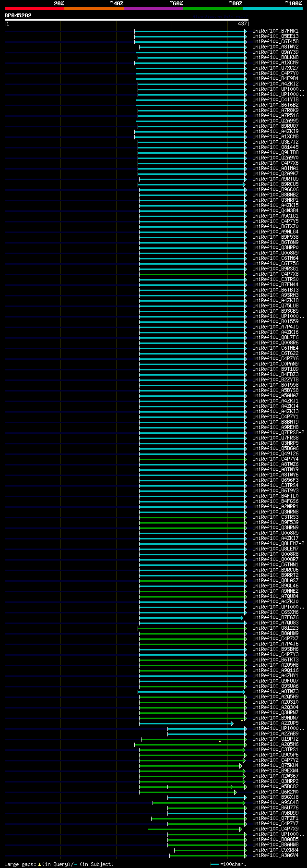The height and width of the screenshot is (868, 307).
Task: Click the red 20% identity legend bar
Action: click(x=35, y=9)
